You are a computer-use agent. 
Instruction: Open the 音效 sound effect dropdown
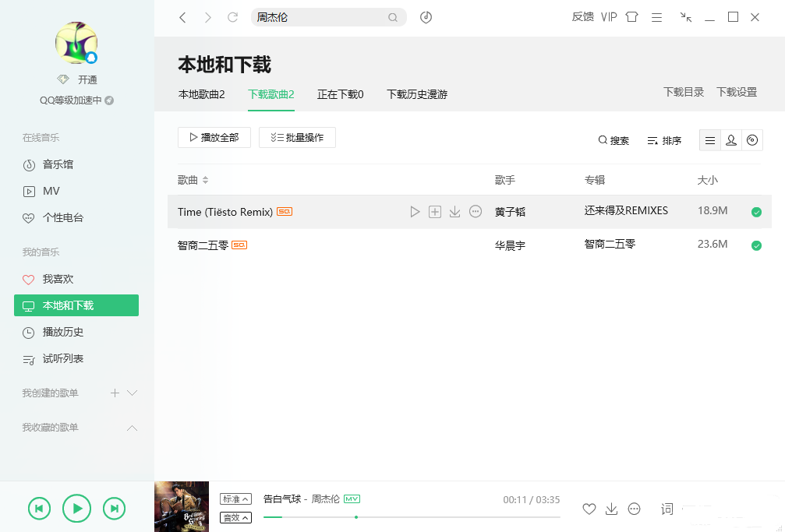pyautogui.click(x=235, y=517)
